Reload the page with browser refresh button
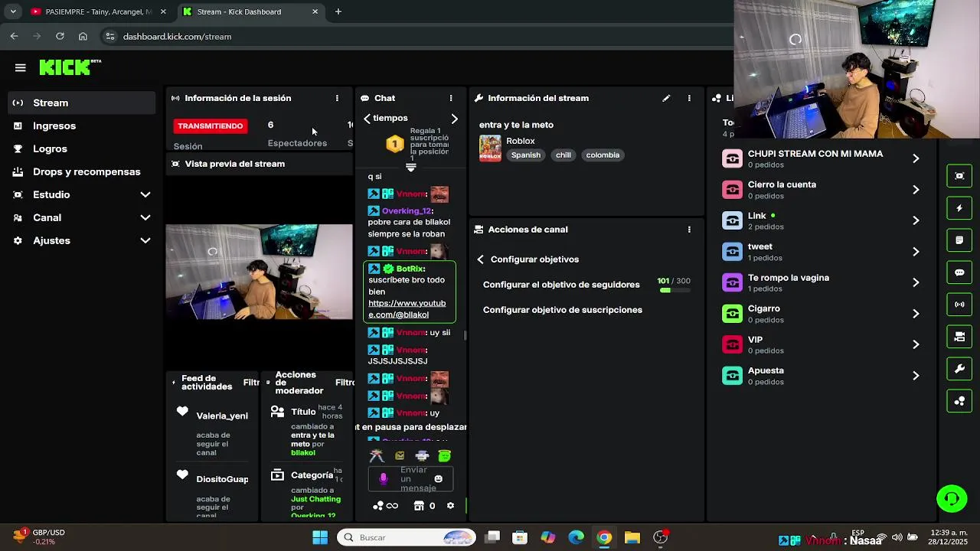The height and width of the screenshot is (551, 980). [x=60, y=36]
